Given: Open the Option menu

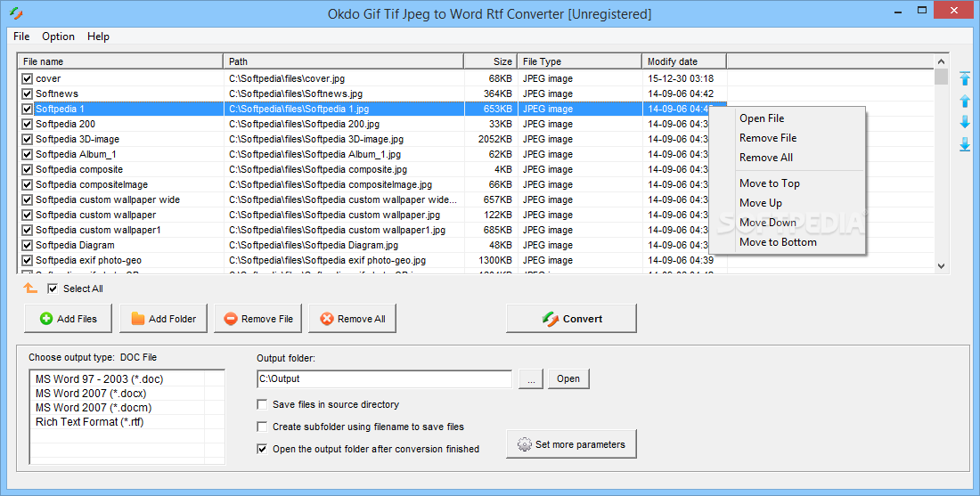Looking at the screenshot, I should point(58,37).
